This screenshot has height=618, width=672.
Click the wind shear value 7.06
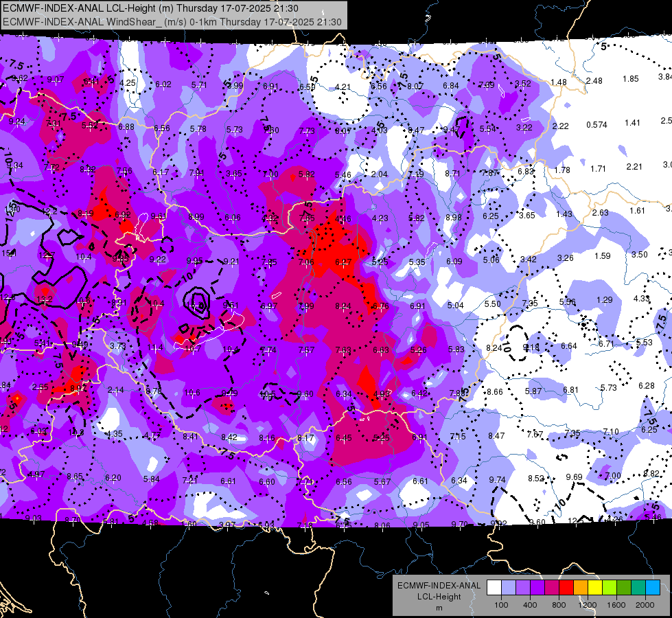(306, 262)
